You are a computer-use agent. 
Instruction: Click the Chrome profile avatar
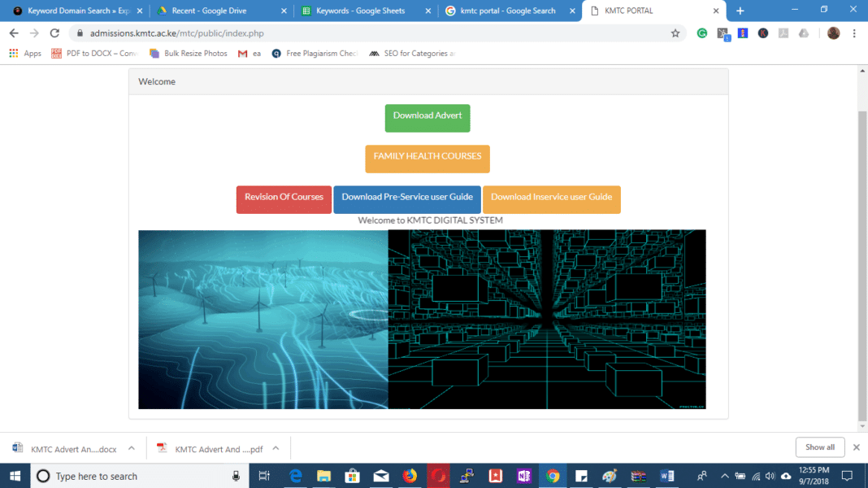[x=833, y=33]
